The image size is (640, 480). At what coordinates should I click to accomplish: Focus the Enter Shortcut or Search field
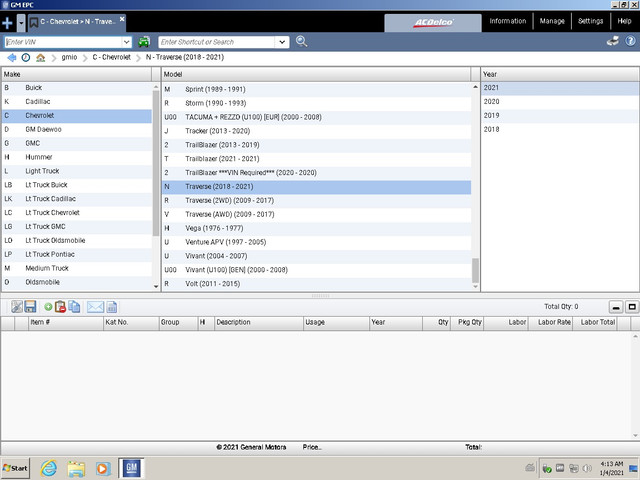(217, 42)
